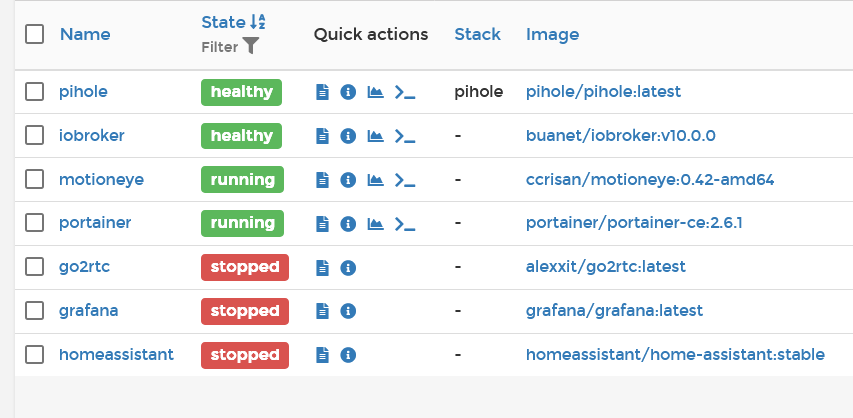Open the State filter funnel
The width and height of the screenshot is (853, 418).
[x=250, y=47]
